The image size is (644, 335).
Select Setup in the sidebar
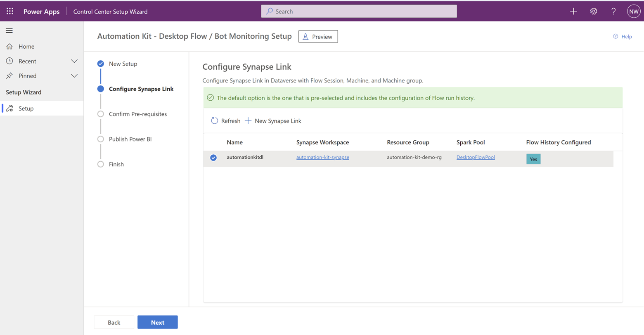pyautogui.click(x=42, y=109)
